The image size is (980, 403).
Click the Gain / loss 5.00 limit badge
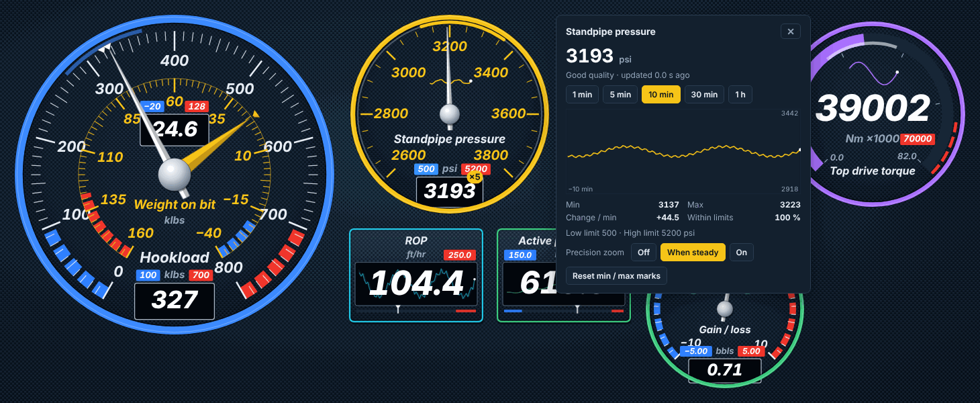coord(750,351)
